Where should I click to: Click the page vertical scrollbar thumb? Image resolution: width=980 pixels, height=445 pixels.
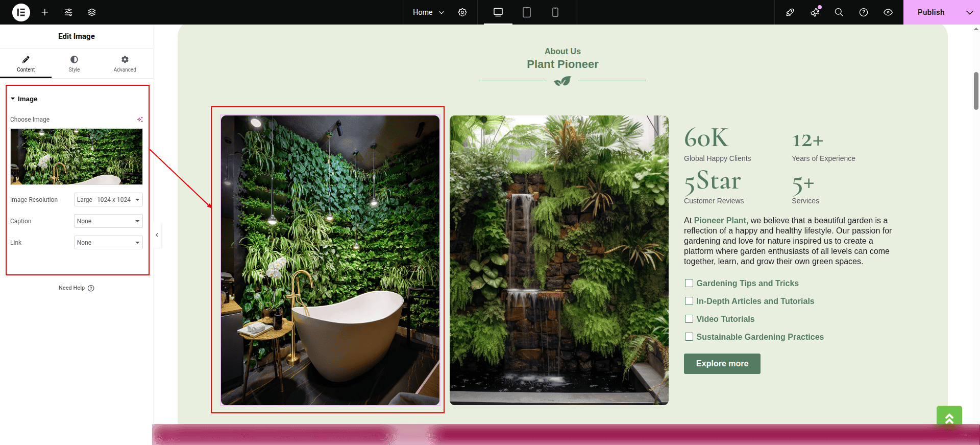coord(976,91)
